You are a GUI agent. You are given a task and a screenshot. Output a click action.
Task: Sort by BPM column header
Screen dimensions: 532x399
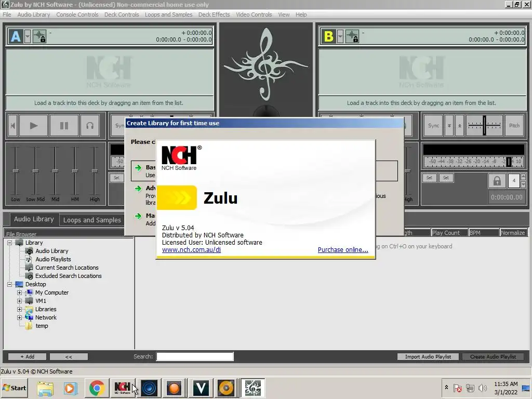(x=483, y=233)
